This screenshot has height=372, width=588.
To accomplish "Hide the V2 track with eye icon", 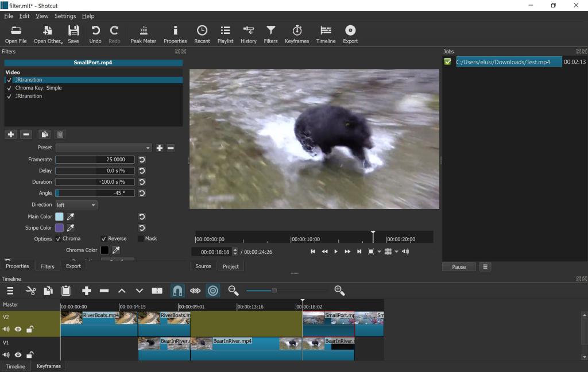I will click(x=18, y=330).
